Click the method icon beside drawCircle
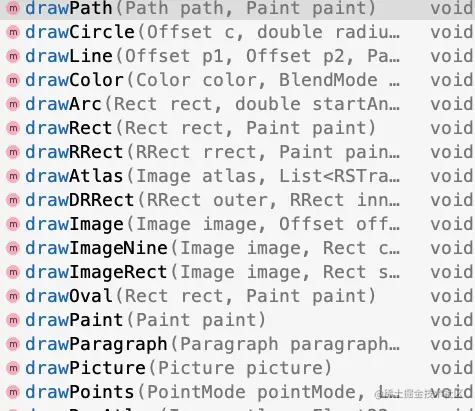The height and width of the screenshot is (411, 475). tap(13, 32)
